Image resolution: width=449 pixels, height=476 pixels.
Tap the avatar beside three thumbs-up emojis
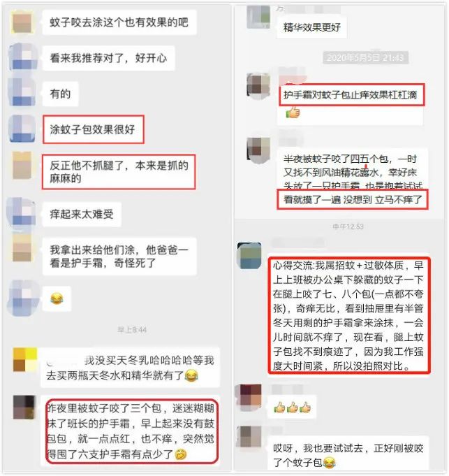pyautogui.click(x=249, y=398)
